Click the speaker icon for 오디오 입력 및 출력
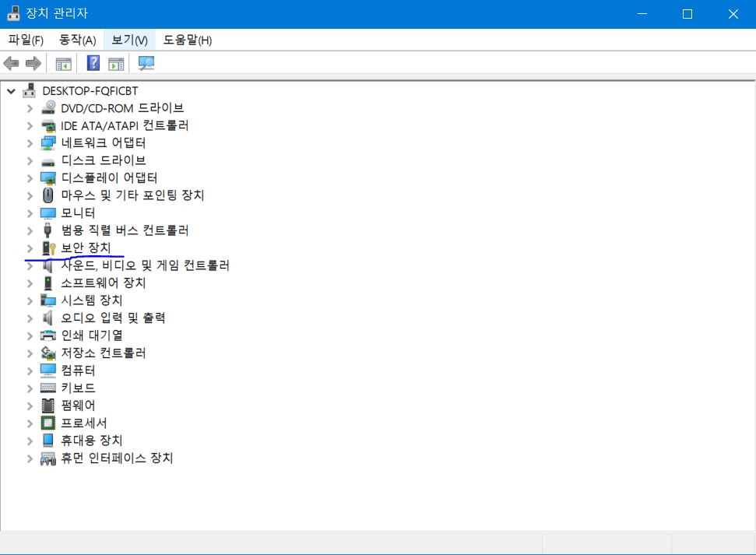 coord(47,318)
